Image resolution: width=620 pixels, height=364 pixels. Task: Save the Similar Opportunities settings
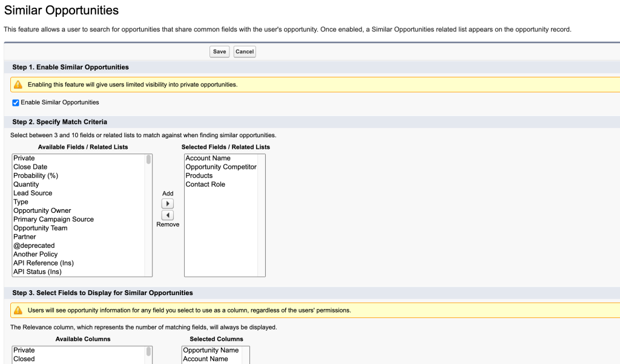219,52
